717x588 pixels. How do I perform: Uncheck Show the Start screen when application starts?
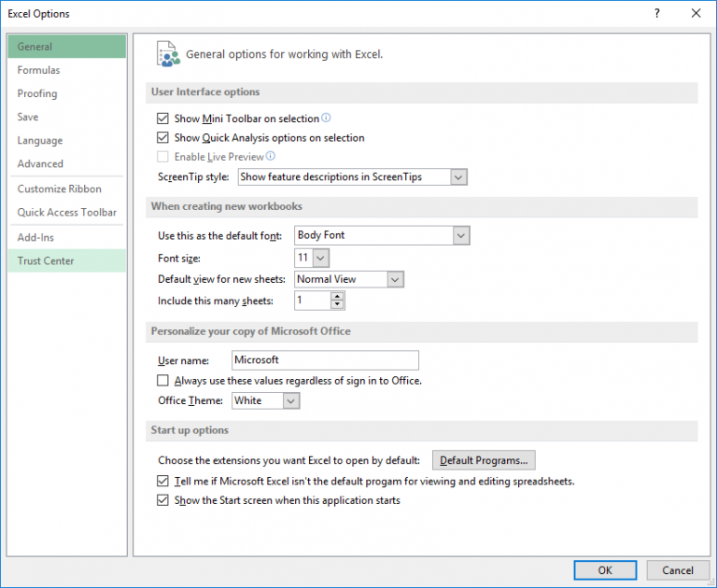coord(162,500)
